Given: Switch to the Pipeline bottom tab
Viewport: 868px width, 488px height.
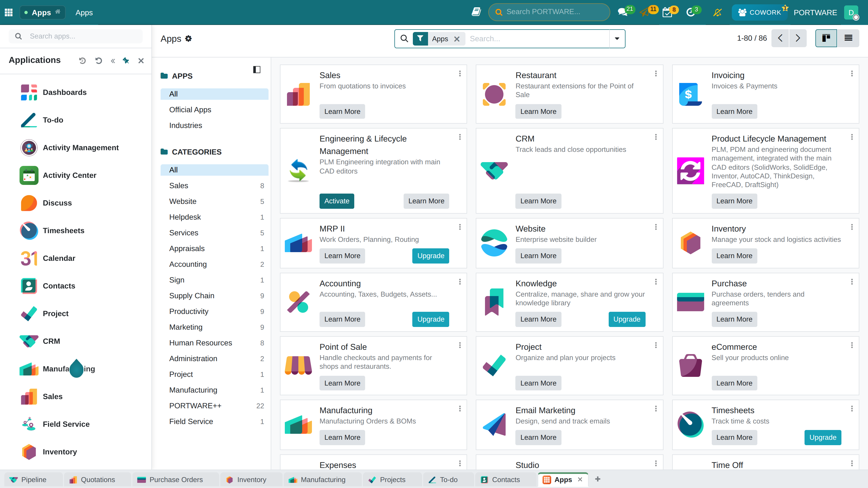Looking at the screenshot, I should tap(34, 480).
